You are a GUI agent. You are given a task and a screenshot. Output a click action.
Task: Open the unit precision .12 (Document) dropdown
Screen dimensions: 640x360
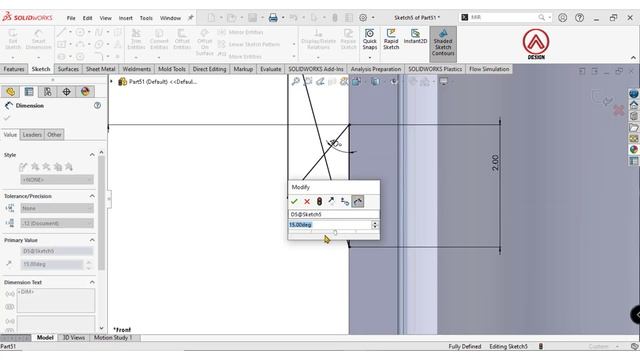[57, 223]
